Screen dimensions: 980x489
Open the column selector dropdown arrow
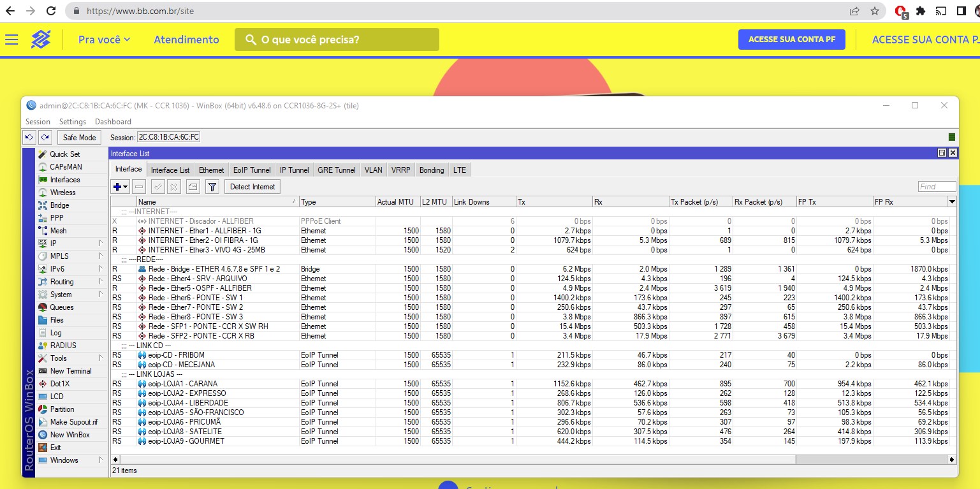(x=952, y=202)
